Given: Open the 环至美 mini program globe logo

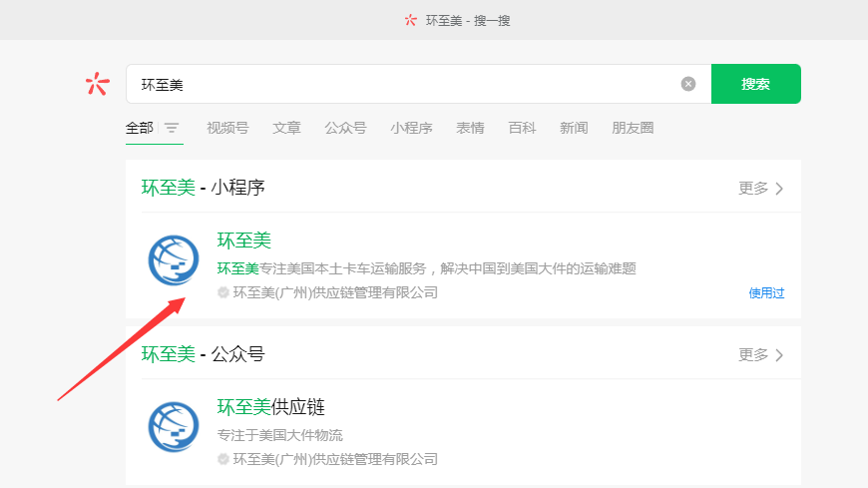Looking at the screenshot, I should point(174,259).
